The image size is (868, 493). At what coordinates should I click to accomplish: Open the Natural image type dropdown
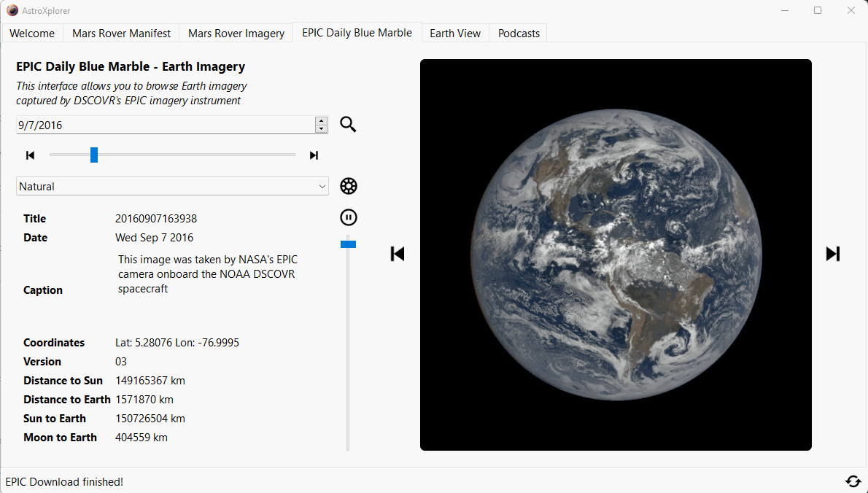[172, 187]
